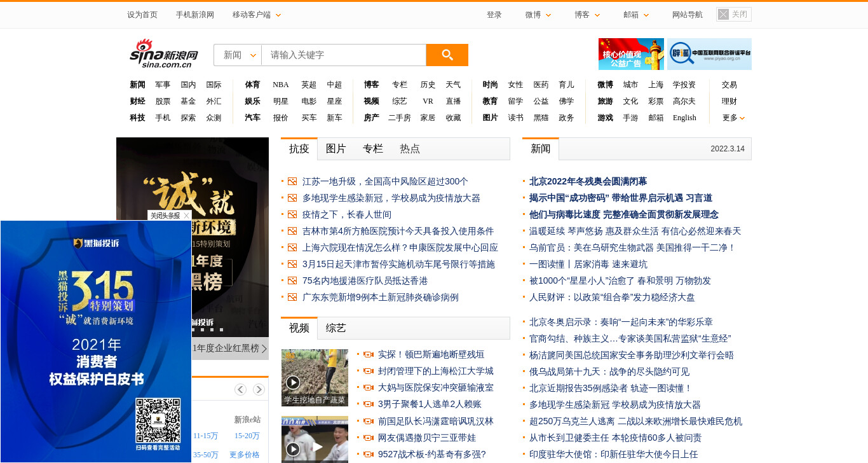Open headline 北京2022年冬残奥会圆满闭幕
This screenshot has width=868, height=463.
point(588,181)
